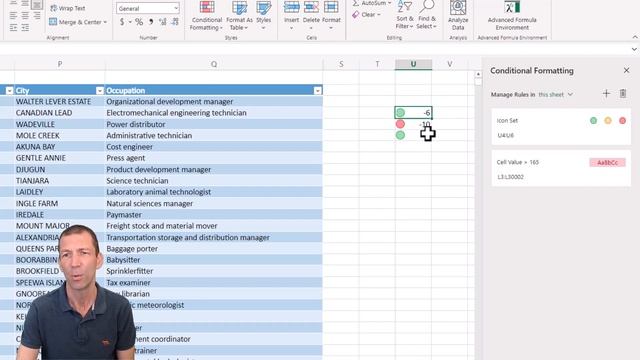Select cell INGLE FARM

coord(60,203)
